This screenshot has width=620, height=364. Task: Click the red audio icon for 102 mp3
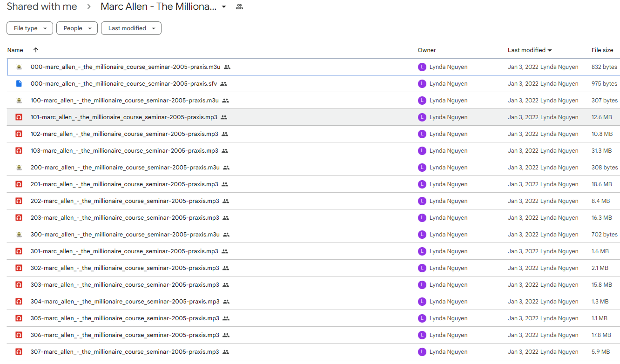19,134
